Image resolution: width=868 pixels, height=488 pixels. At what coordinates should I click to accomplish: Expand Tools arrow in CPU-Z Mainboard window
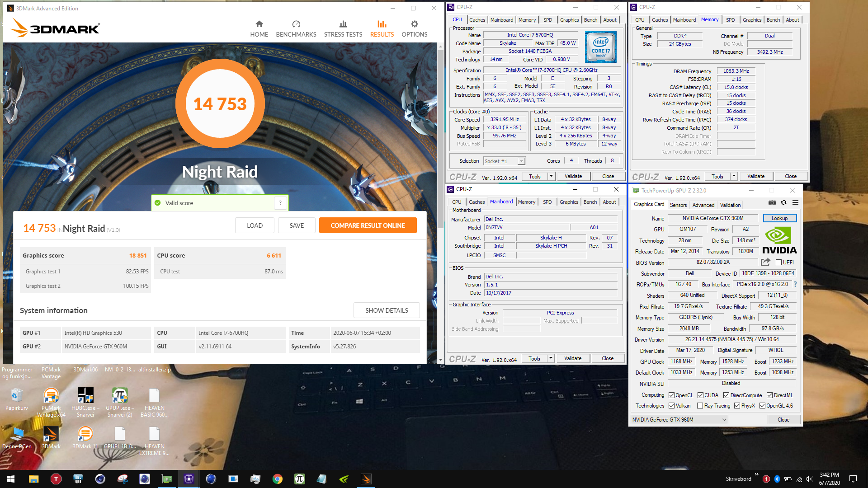551,358
